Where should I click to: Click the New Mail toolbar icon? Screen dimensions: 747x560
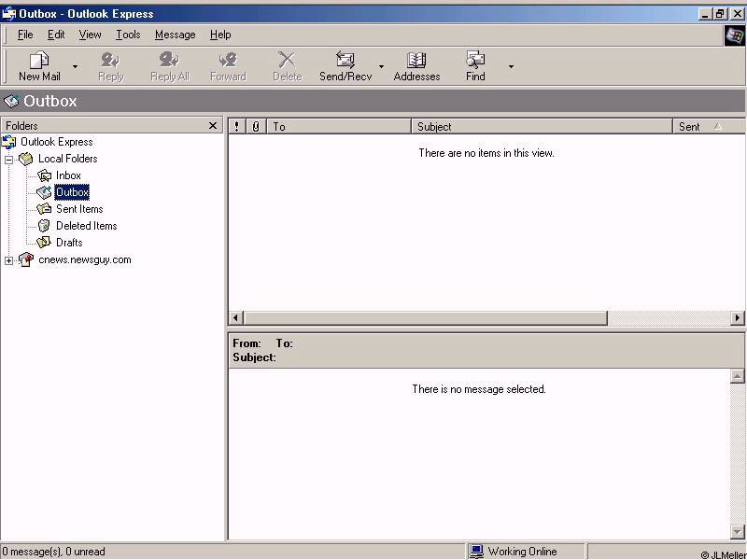click(x=39, y=61)
